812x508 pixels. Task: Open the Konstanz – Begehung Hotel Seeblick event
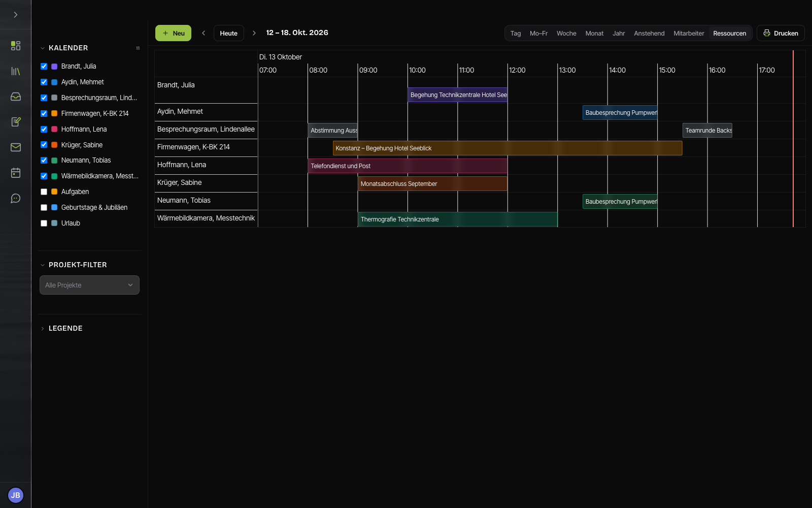tap(507, 148)
